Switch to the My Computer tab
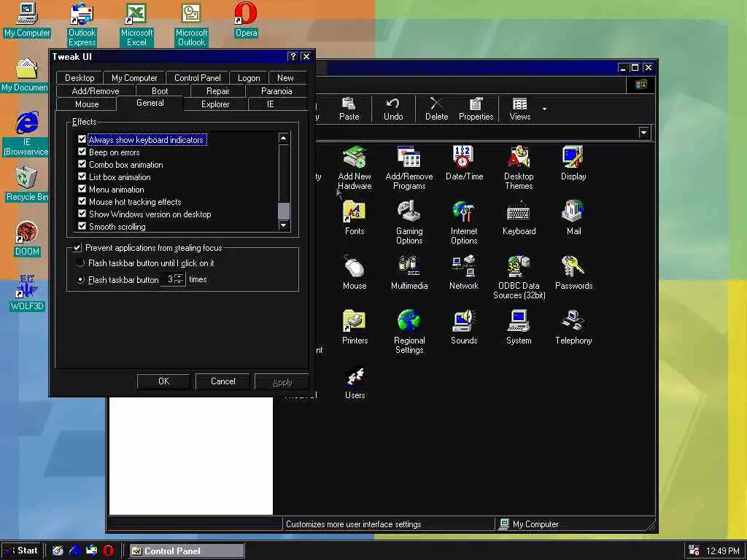 click(x=134, y=77)
